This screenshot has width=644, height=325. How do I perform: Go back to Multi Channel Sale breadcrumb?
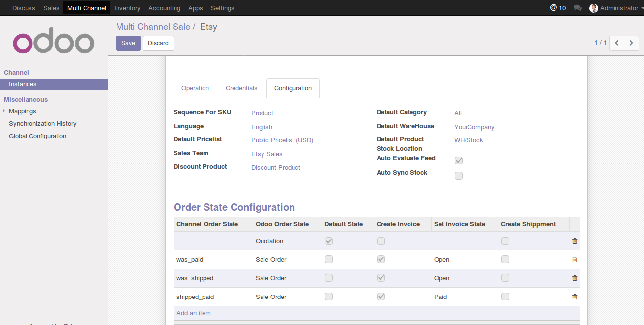click(153, 27)
